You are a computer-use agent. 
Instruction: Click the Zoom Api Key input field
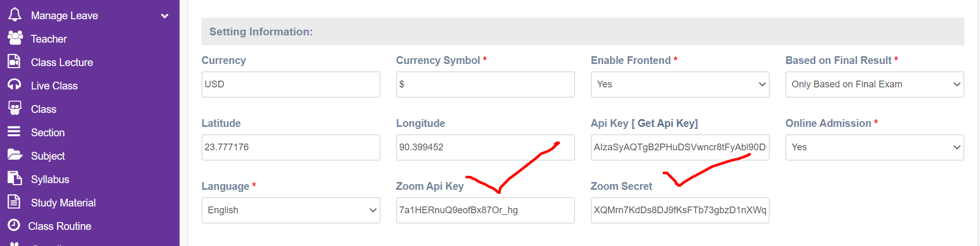tap(485, 210)
